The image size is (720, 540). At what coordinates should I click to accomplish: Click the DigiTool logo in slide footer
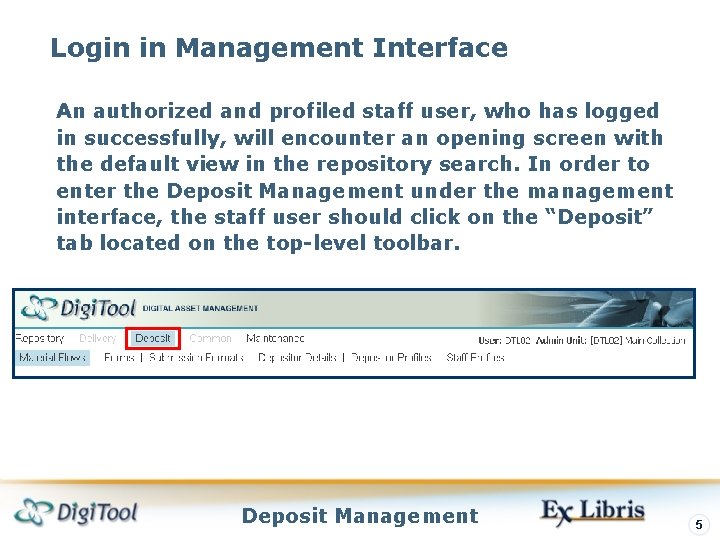tap(76, 512)
